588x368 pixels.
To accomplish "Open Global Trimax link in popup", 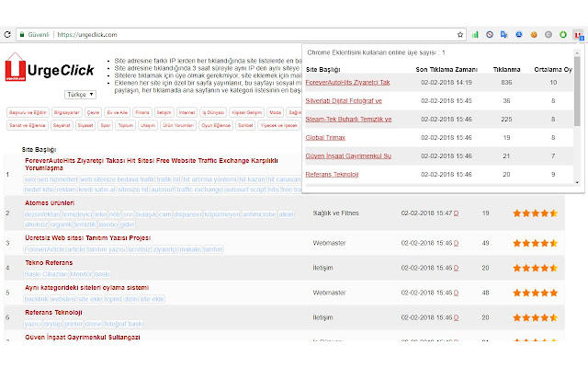I will (x=325, y=138).
